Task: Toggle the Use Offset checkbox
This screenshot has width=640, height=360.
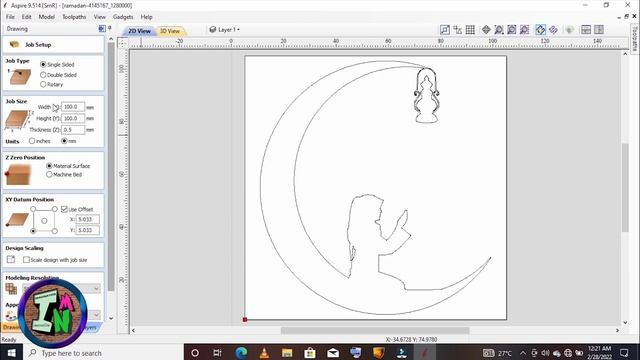Action: click(x=64, y=209)
